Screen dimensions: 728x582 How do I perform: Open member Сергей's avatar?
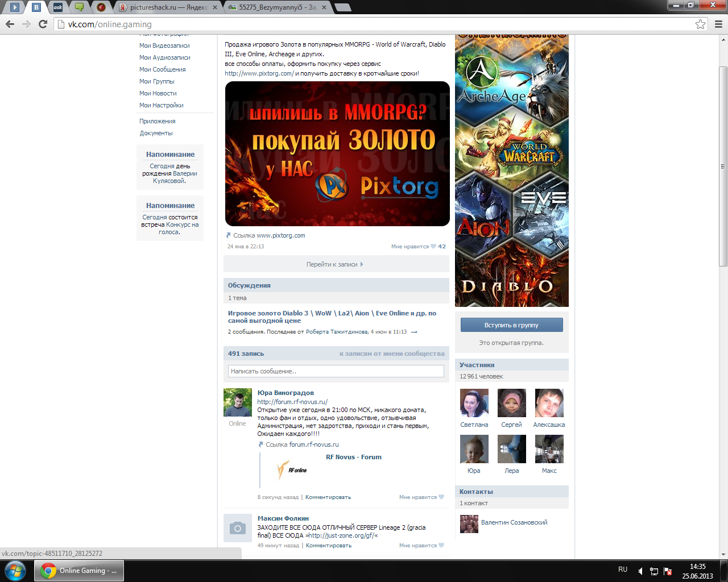[512, 403]
